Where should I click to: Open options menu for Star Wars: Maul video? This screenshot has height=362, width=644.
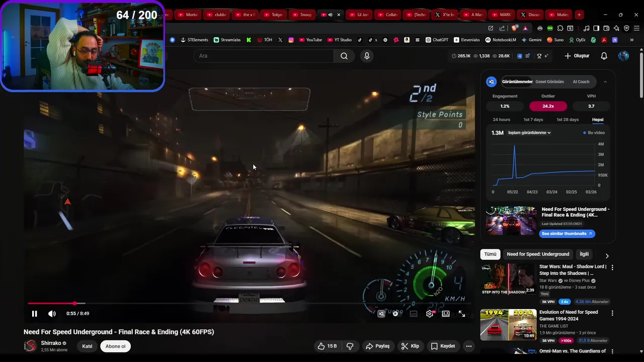pos(612,268)
